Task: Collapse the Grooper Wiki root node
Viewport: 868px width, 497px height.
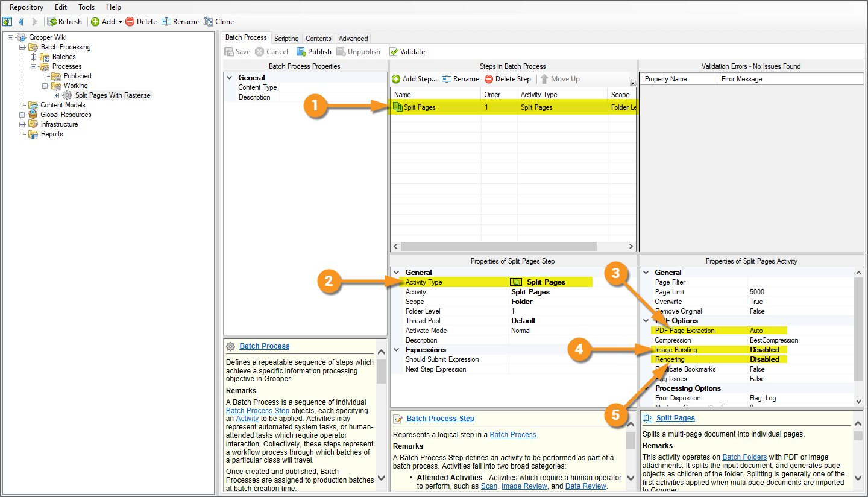Action: pos(11,37)
